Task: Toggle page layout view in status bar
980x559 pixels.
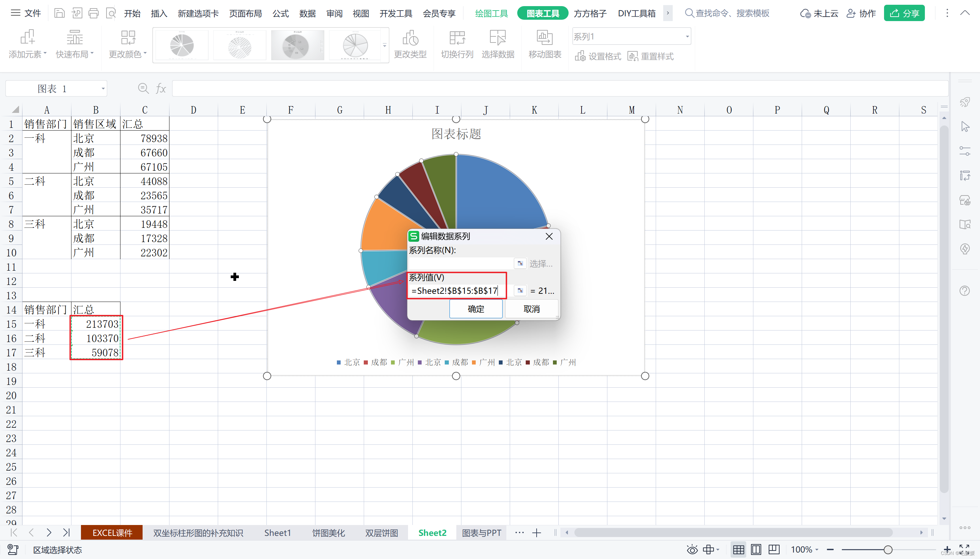Action: click(x=756, y=550)
